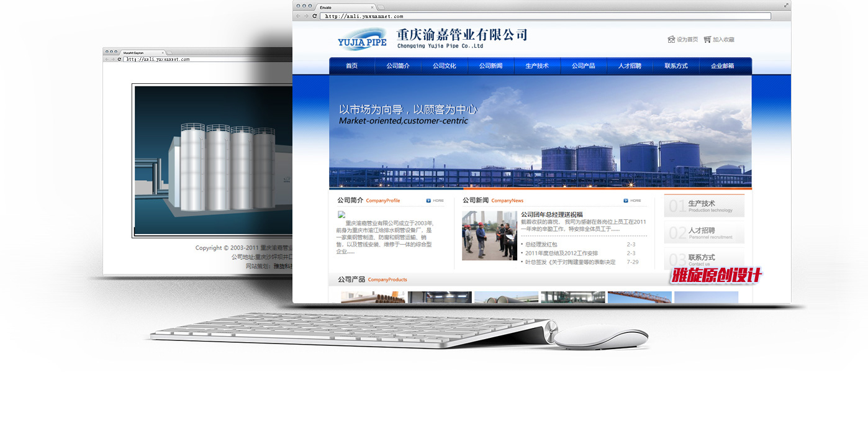
Task: Click the address bar in the front browser
Action: click(x=545, y=16)
